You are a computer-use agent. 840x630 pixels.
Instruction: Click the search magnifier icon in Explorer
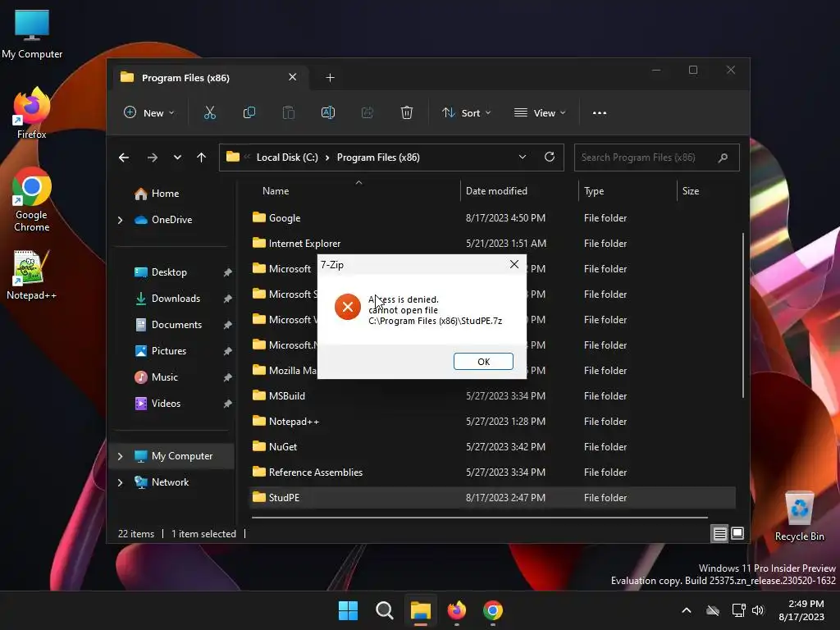[723, 157]
